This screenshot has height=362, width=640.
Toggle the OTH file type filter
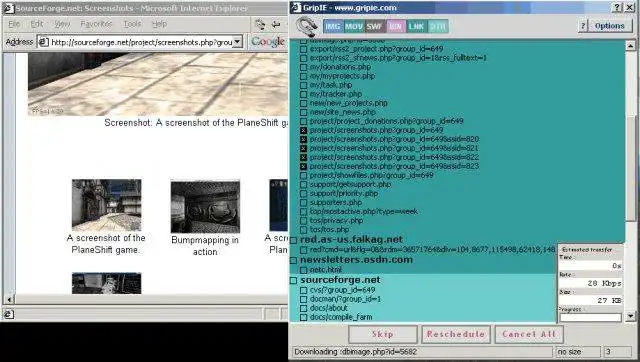(x=438, y=27)
